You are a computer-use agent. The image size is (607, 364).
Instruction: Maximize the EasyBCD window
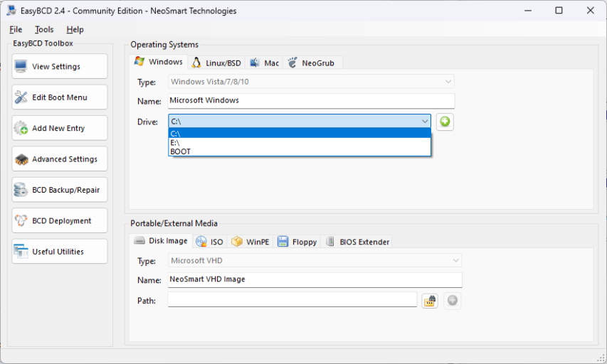559,11
